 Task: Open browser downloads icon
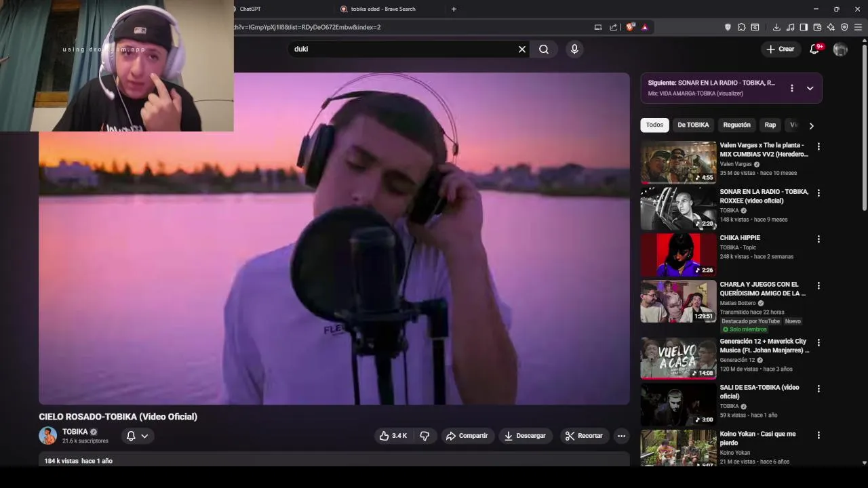(x=776, y=27)
